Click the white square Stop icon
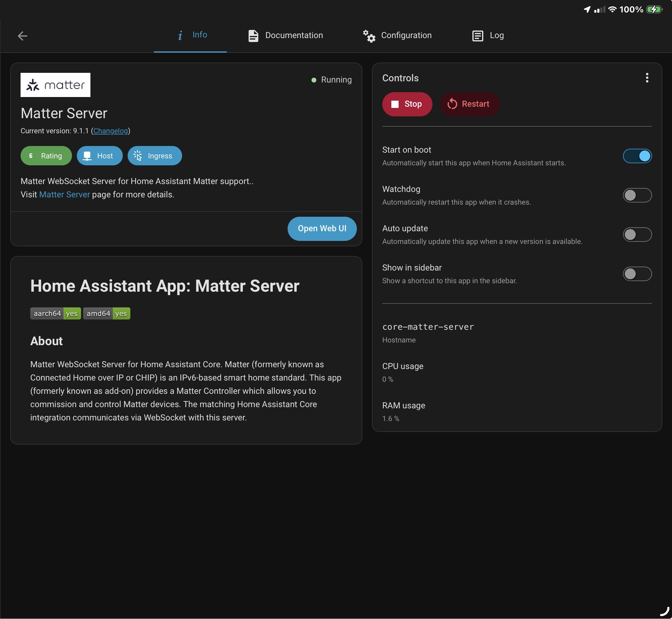 click(x=395, y=105)
